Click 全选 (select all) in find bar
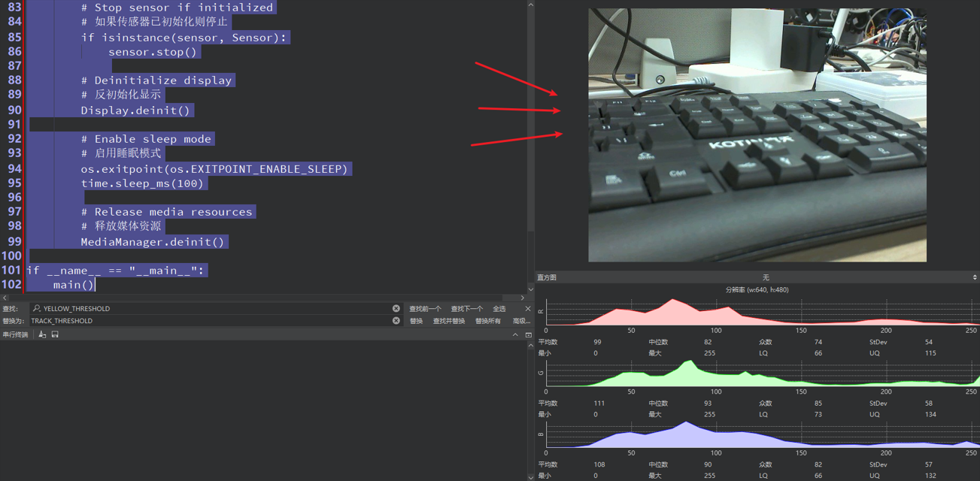 point(499,309)
